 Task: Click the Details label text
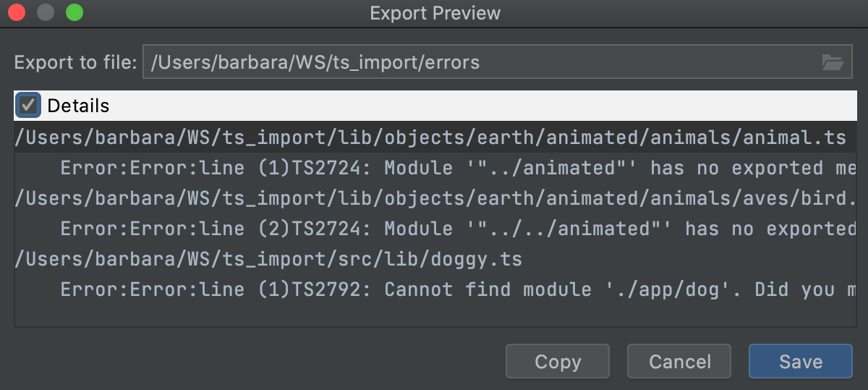point(78,106)
